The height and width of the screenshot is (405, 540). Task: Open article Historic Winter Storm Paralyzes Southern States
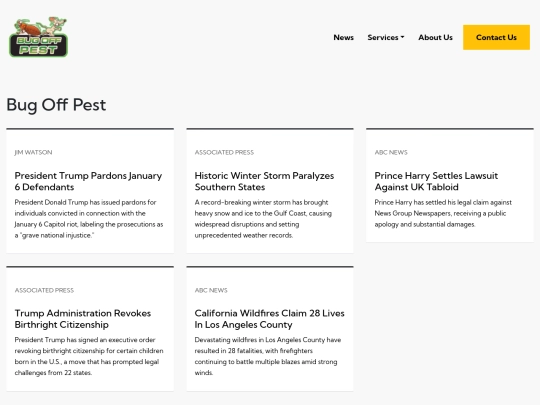(x=264, y=181)
